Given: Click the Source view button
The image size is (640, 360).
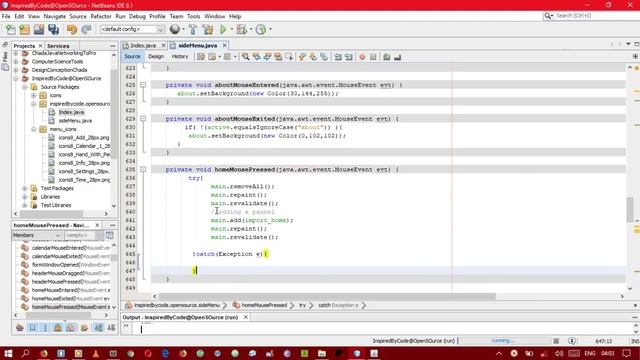Looking at the screenshot, I should click(132, 57).
